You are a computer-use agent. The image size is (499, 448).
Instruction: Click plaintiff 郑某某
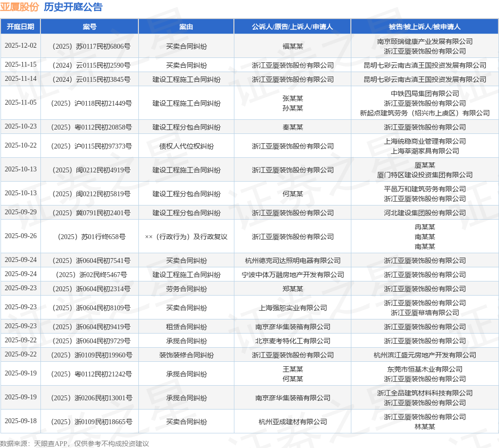293,289
